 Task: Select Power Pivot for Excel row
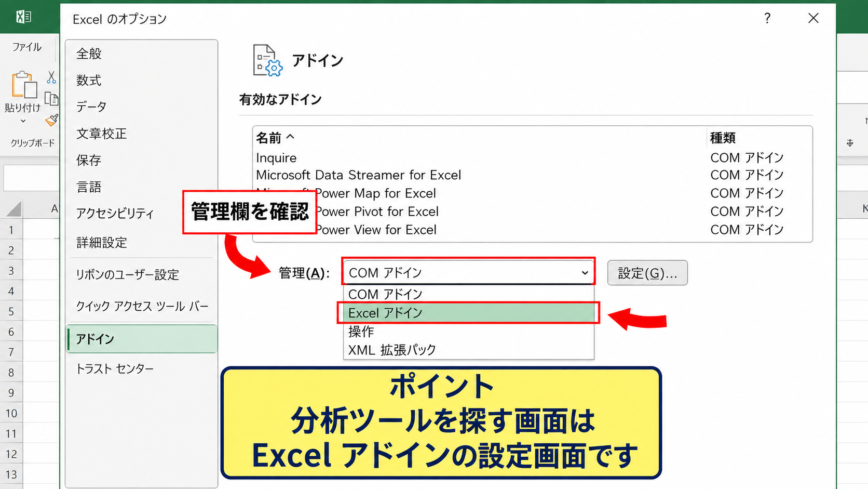click(532, 212)
